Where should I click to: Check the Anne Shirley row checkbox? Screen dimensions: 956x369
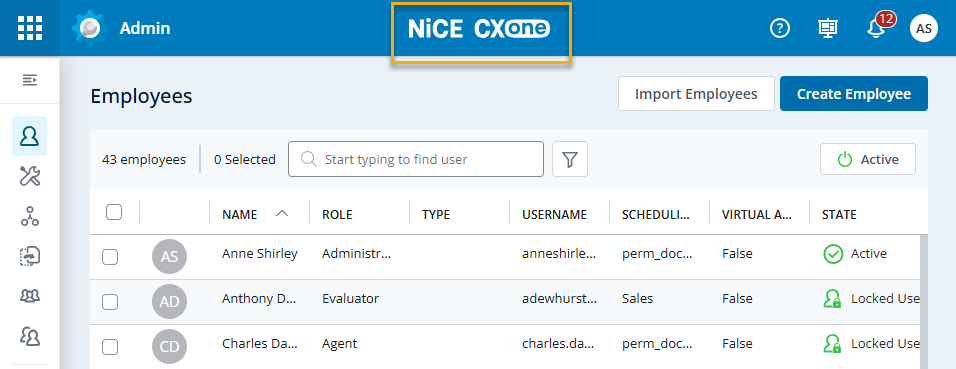pos(110,257)
